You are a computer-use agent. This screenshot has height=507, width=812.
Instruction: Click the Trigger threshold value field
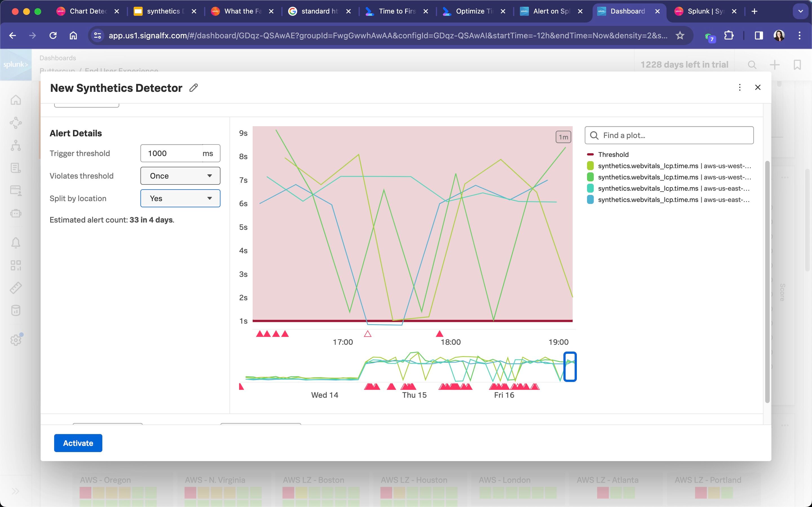[x=171, y=153]
